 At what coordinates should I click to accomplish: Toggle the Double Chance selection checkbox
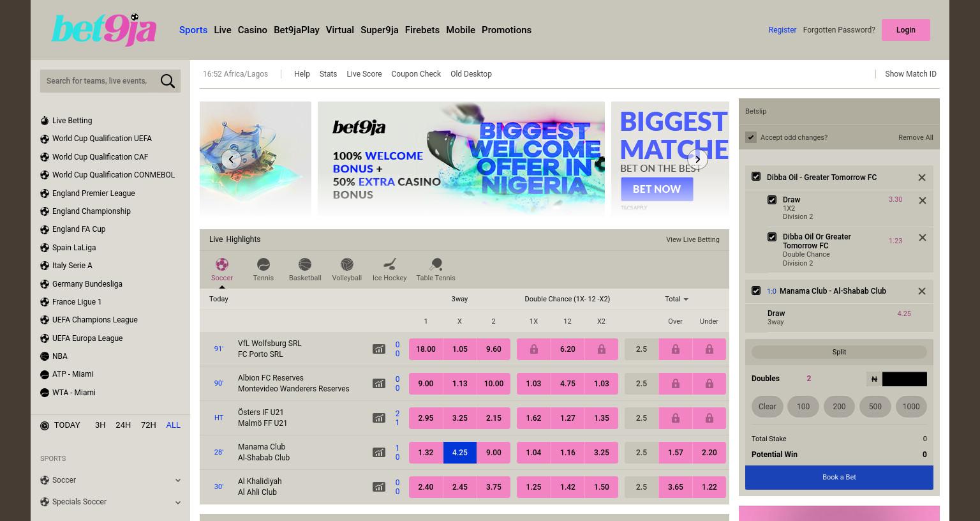[772, 237]
